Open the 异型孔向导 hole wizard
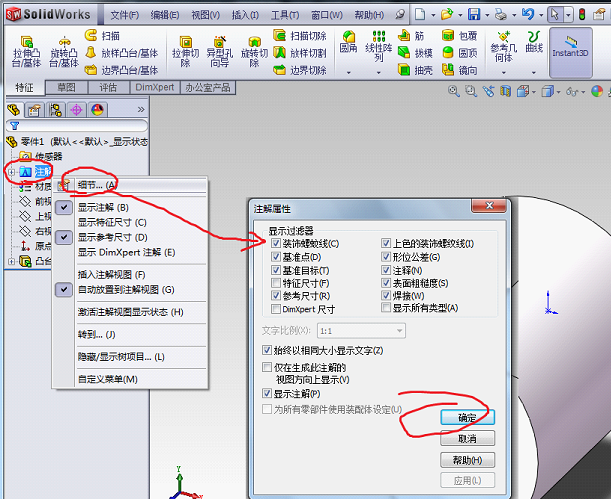The height and width of the screenshot is (500, 611). pyautogui.click(x=220, y=52)
